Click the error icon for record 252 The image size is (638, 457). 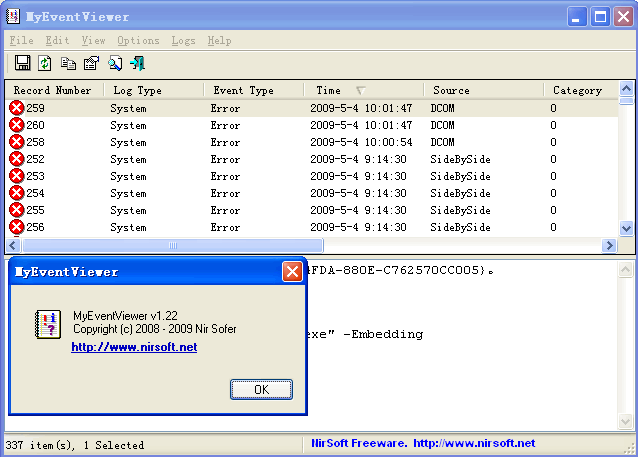coord(17,159)
